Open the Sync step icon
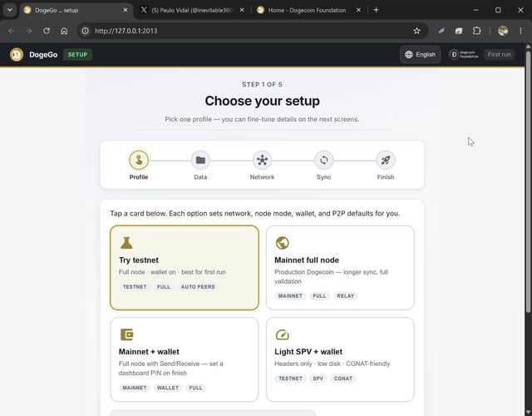The height and width of the screenshot is (416, 532). 324,160
